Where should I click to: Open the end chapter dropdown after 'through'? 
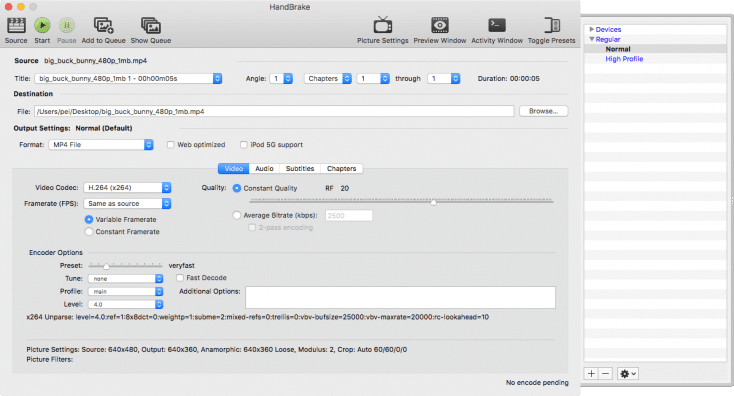click(x=444, y=79)
